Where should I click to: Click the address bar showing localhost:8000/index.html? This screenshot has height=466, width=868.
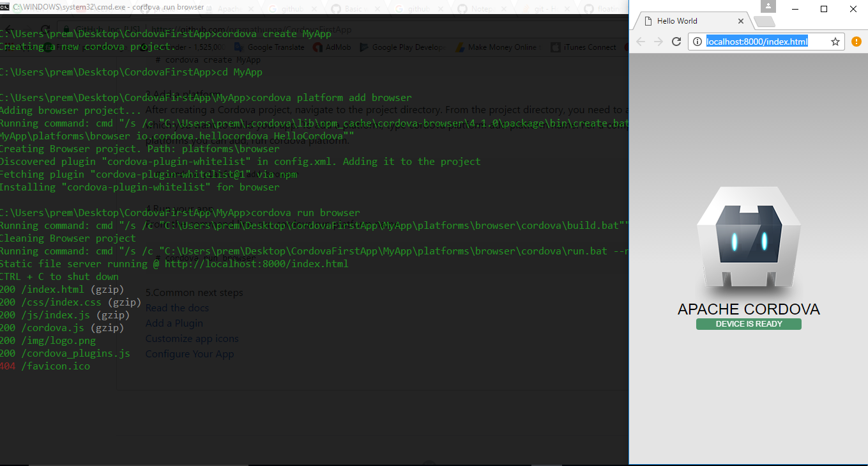click(x=757, y=42)
